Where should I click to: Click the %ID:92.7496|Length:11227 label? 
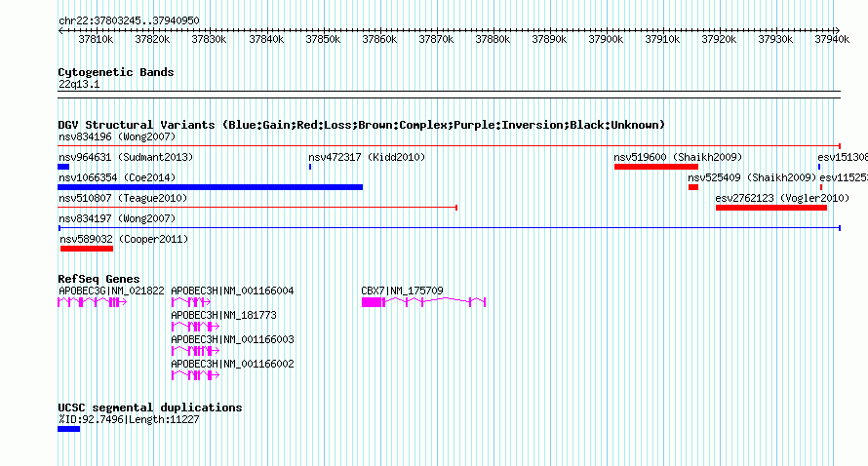pyautogui.click(x=129, y=419)
